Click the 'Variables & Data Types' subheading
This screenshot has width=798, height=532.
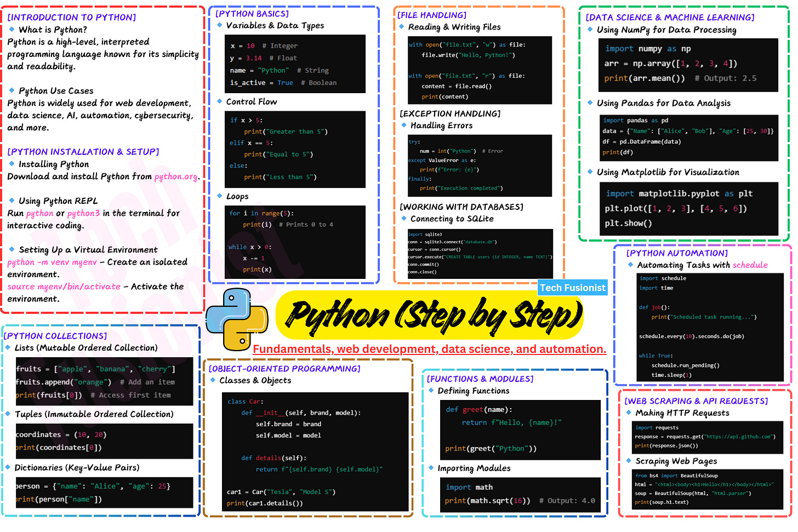(x=275, y=26)
